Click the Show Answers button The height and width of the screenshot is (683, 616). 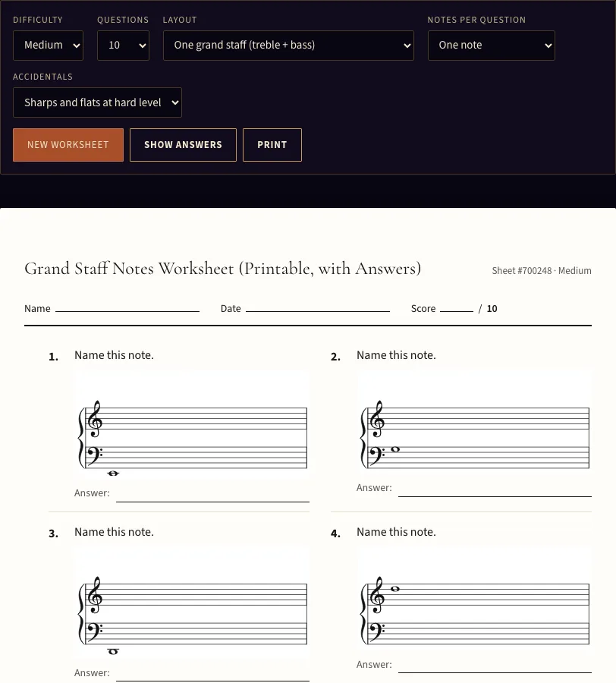183,145
